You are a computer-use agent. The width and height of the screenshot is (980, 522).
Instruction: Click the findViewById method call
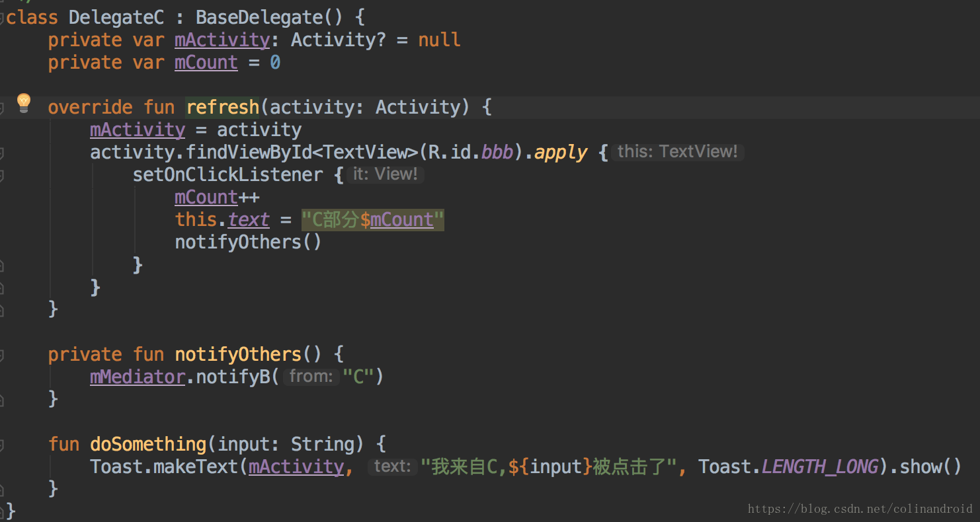click(249, 153)
